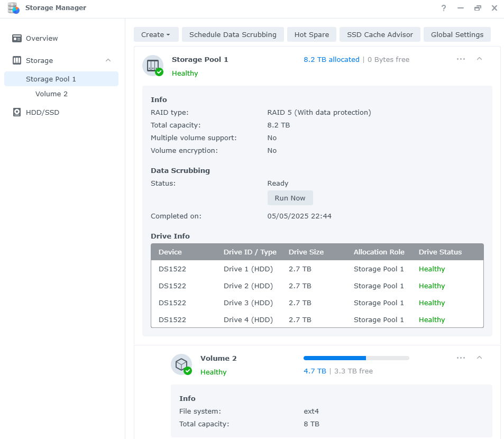Open Storage Pool 1 more options ellipsis
Image resolution: width=504 pixels, height=439 pixels.
coord(461,59)
